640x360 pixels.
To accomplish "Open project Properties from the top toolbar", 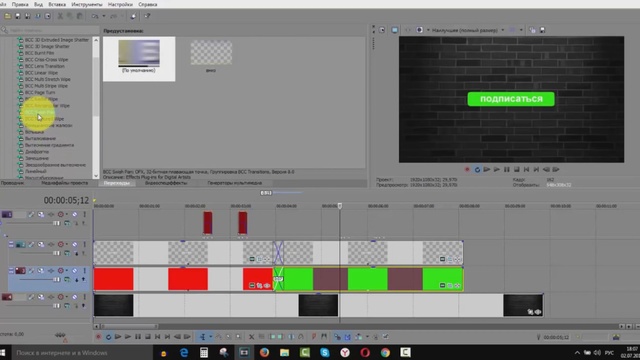I will coord(48,16).
